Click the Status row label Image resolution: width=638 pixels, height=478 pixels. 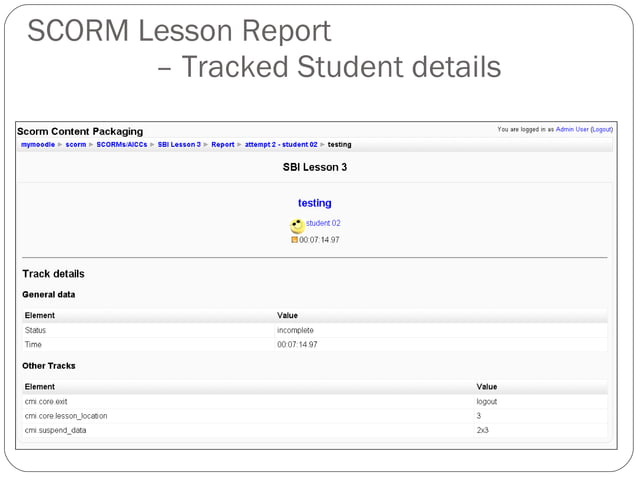(x=35, y=330)
